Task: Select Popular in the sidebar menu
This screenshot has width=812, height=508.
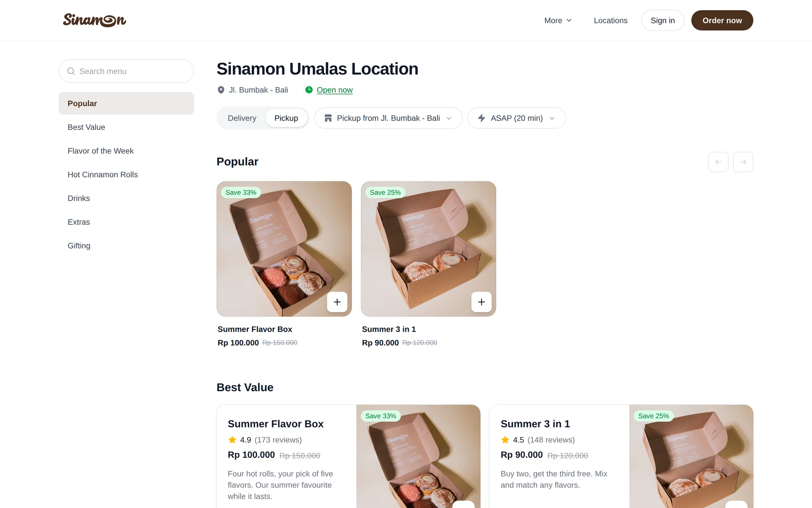Action: [x=126, y=104]
